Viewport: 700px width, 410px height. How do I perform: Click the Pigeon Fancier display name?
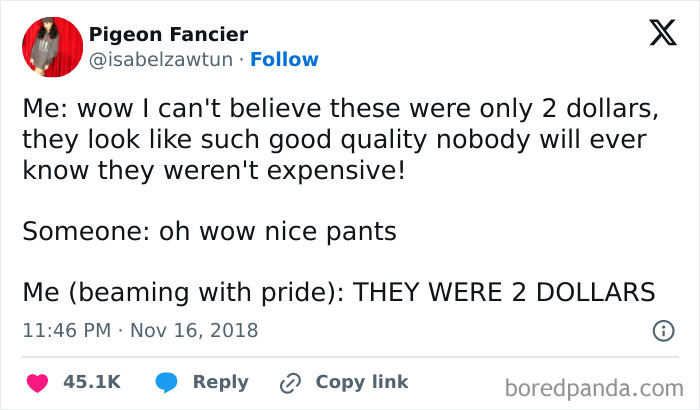pos(168,35)
